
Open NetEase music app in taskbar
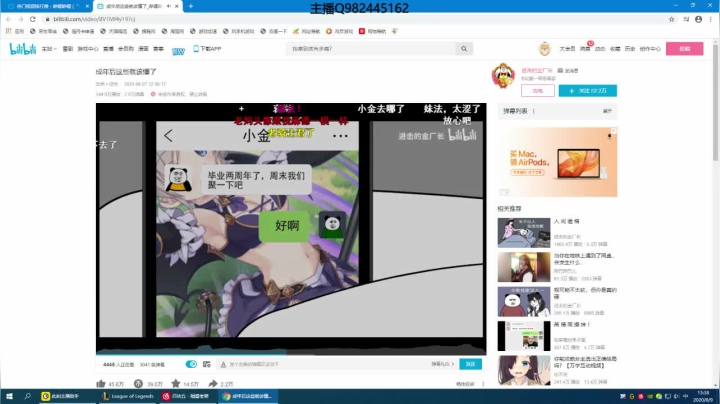point(187,396)
